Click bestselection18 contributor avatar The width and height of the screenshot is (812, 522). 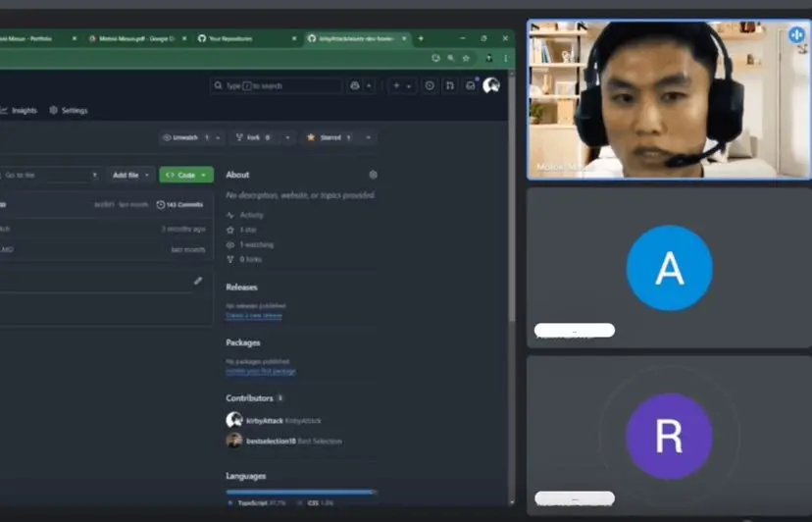point(234,441)
